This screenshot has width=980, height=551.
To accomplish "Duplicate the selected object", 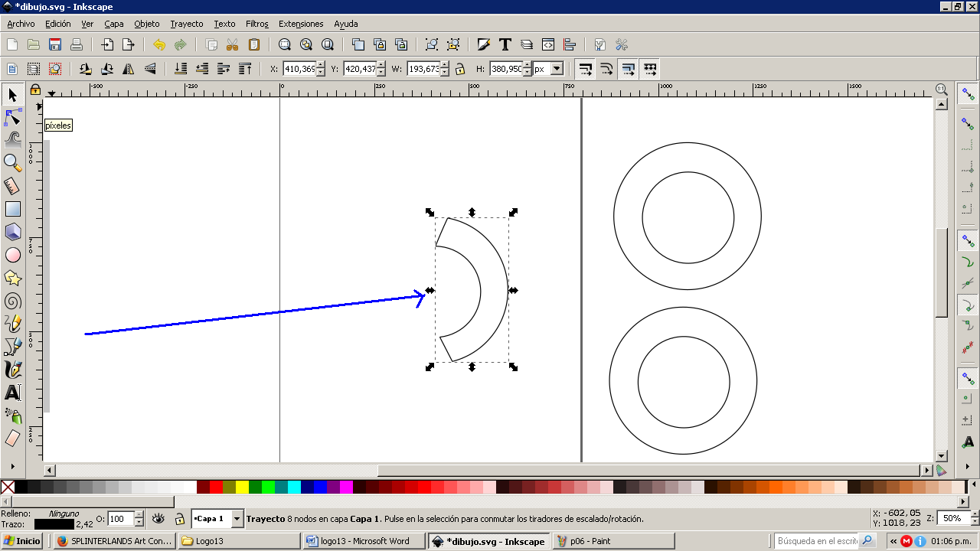I will point(358,44).
